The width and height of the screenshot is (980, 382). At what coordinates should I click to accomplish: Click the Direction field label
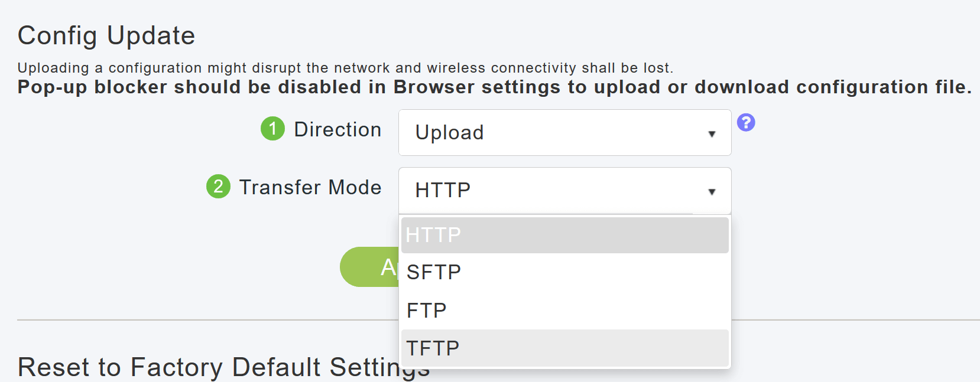click(338, 129)
